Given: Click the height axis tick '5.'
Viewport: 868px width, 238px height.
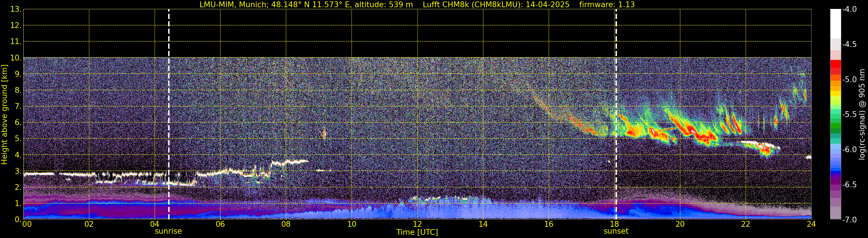Looking at the screenshot, I should pos(18,139).
